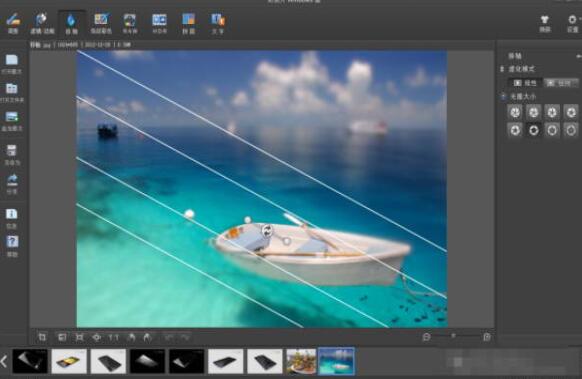Open the collage tab with the orange-blue grid icon
This screenshot has width=582, height=379.
189,23
